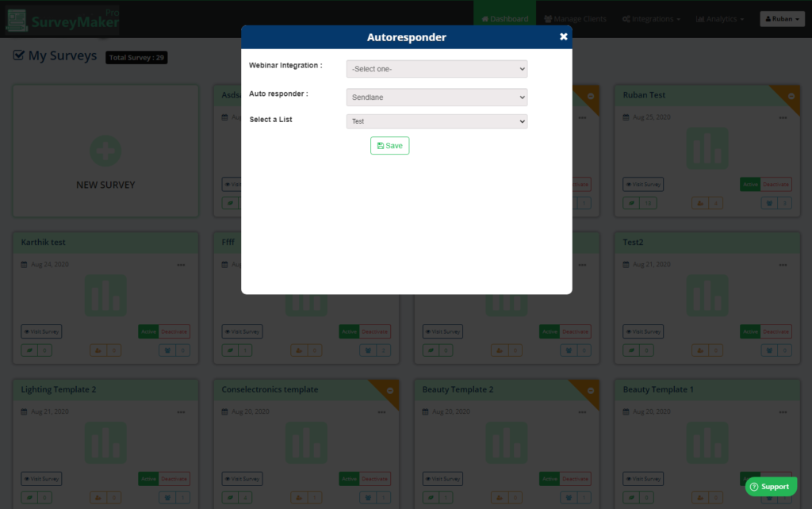Image resolution: width=812 pixels, height=509 pixels.
Task: Open the Manage Clients page
Action: pos(576,19)
